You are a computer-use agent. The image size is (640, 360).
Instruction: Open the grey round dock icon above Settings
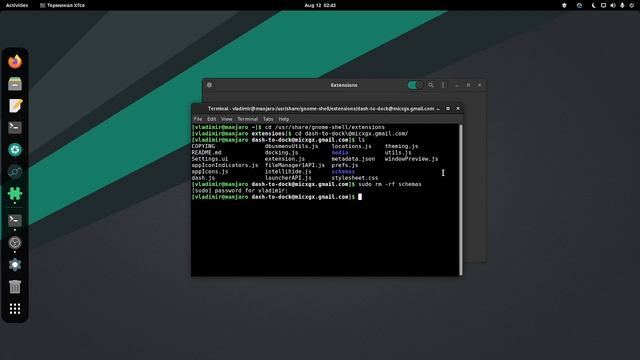coord(15,243)
